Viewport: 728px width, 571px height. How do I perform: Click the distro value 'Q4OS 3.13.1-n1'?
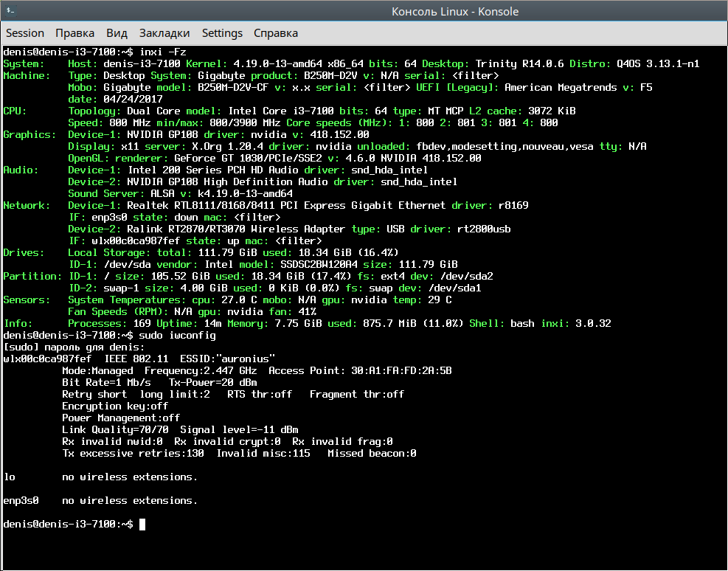[658, 63]
